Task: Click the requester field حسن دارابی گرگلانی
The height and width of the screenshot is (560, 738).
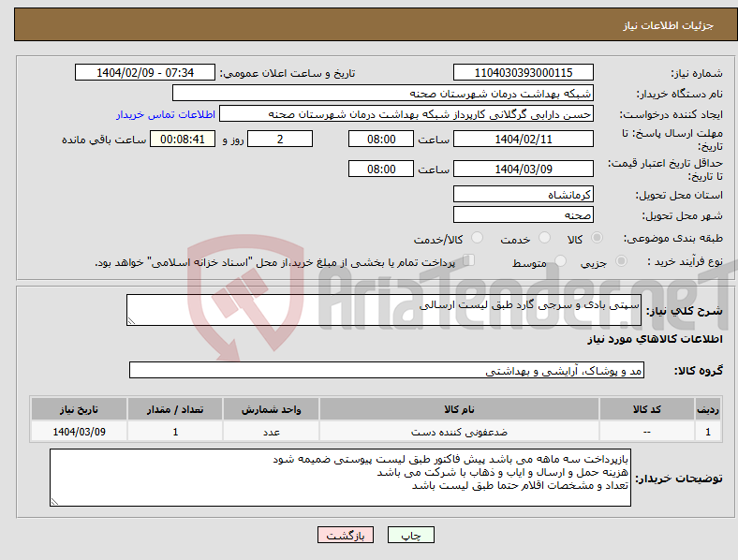Action: click(406, 114)
